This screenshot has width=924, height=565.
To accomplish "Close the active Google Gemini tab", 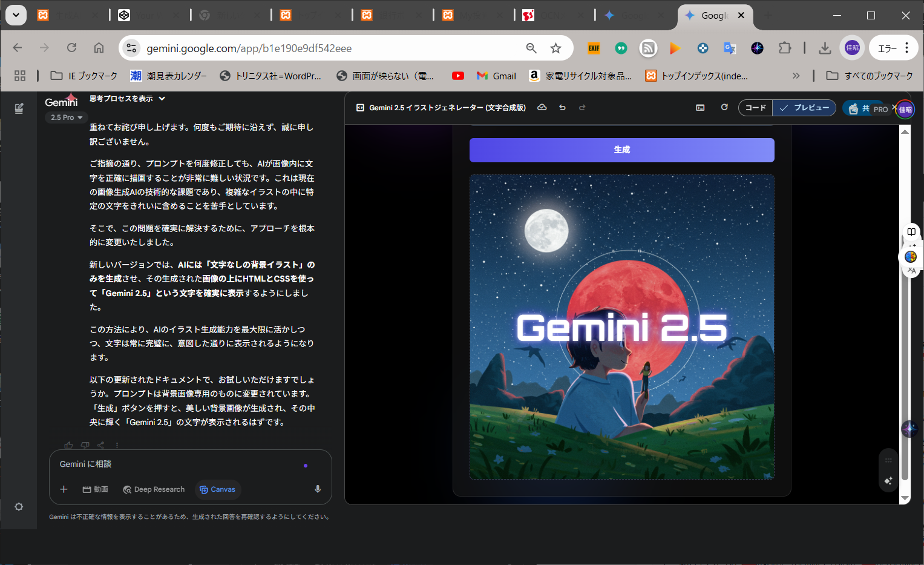I will (741, 16).
